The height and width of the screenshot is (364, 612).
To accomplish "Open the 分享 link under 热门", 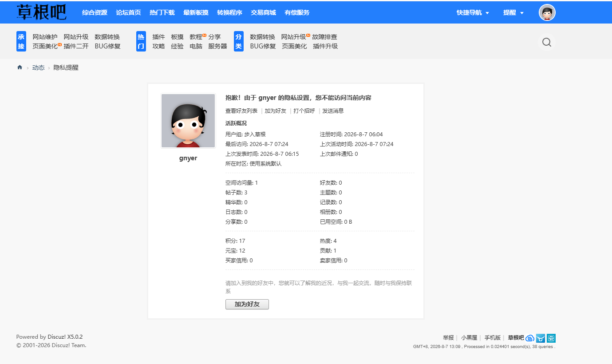I will click(214, 37).
